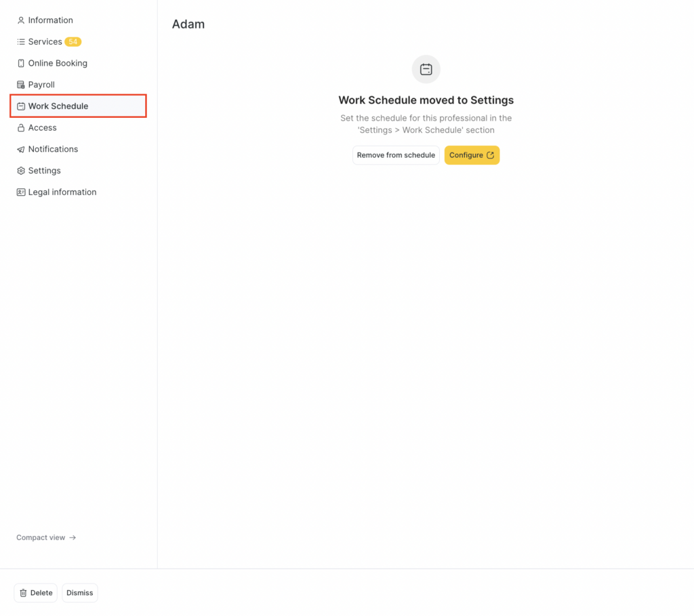Screen dimensions: 694x616
Task: Click the Legal information ID card icon
Action: [21, 192]
